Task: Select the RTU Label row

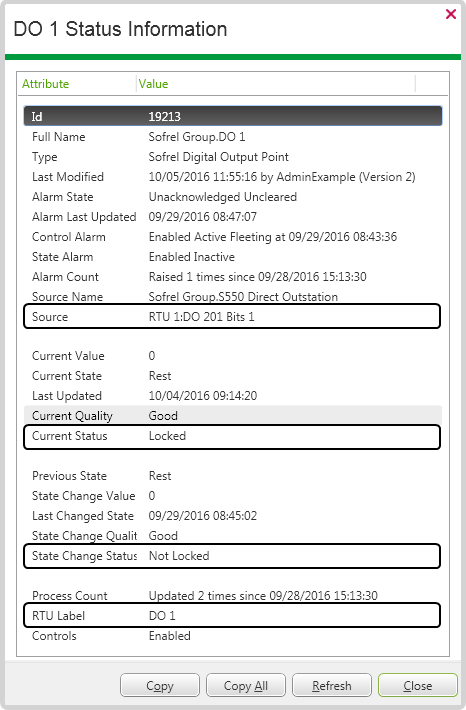Action: point(232,615)
